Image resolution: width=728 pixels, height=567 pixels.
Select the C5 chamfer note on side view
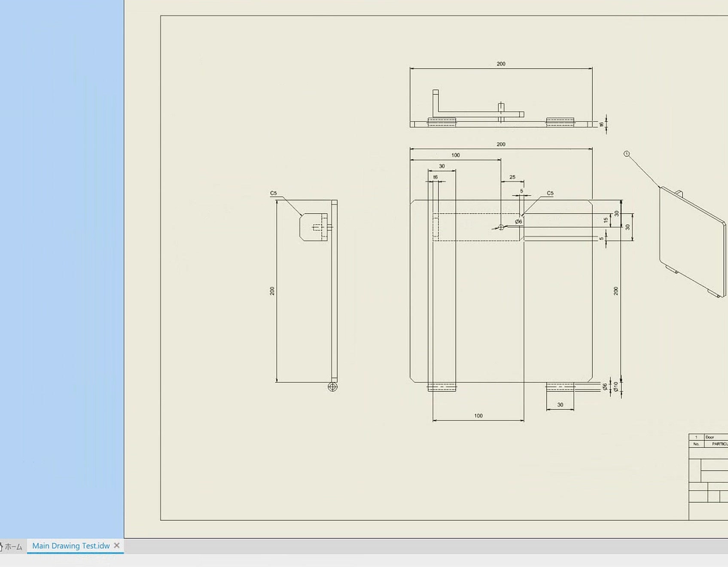pyautogui.click(x=274, y=193)
